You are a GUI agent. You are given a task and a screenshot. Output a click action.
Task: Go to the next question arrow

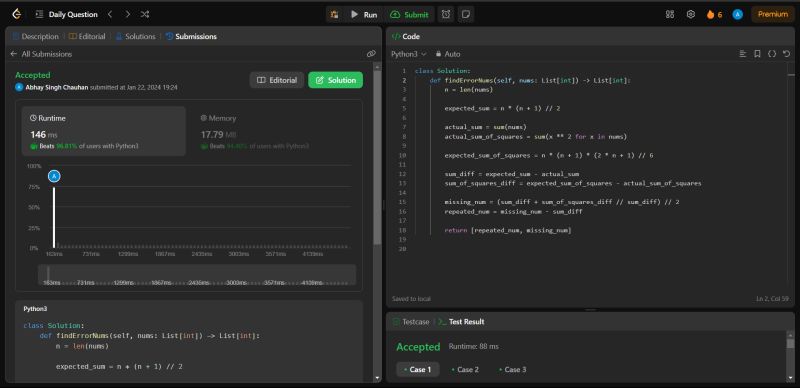tap(128, 14)
